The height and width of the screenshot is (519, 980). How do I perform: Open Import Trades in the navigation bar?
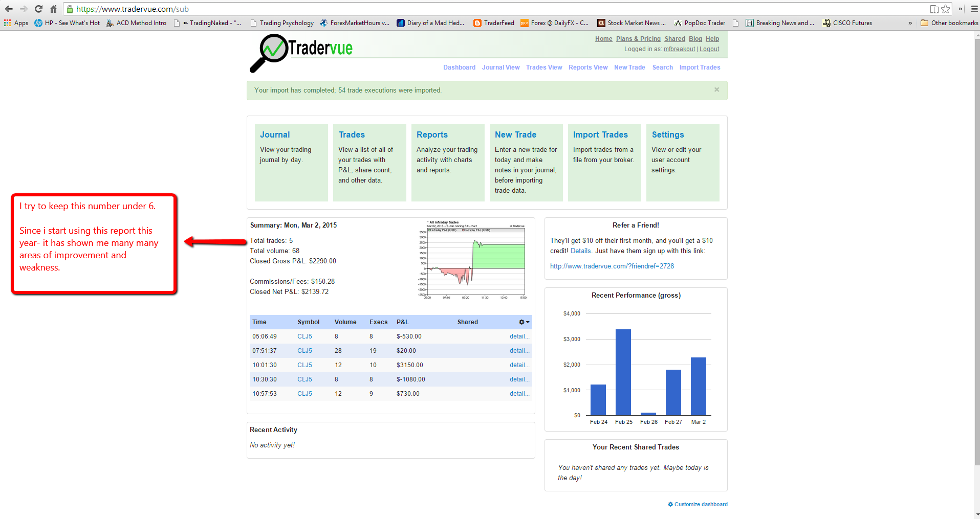[700, 67]
